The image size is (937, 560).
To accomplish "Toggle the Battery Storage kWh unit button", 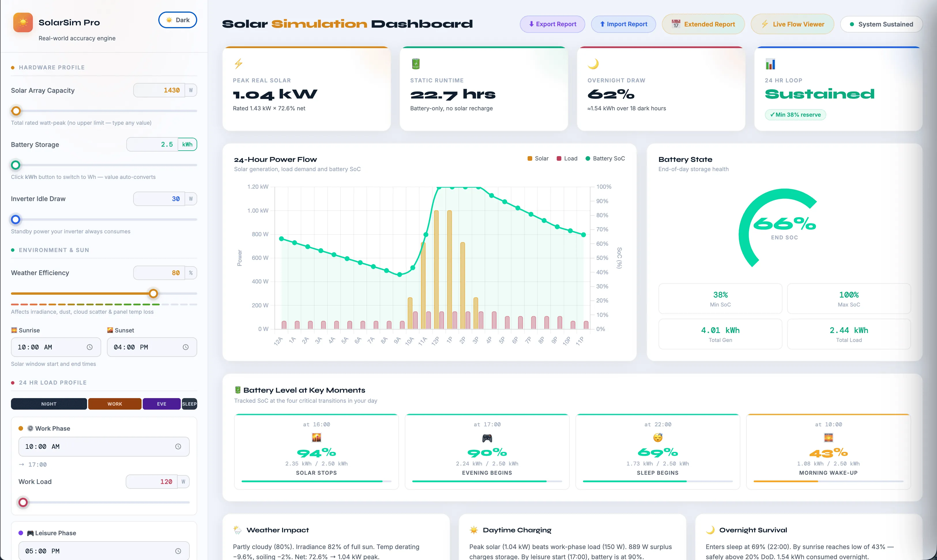I will [187, 145].
